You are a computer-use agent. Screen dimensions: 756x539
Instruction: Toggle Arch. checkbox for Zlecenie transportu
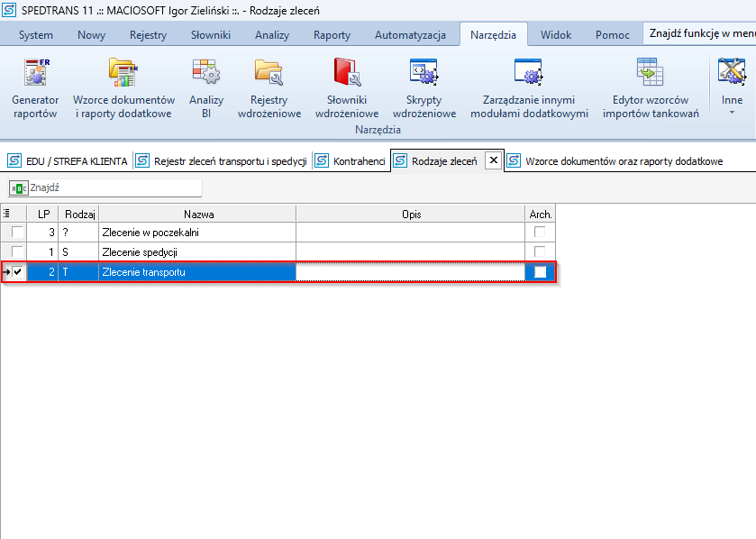[541, 272]
